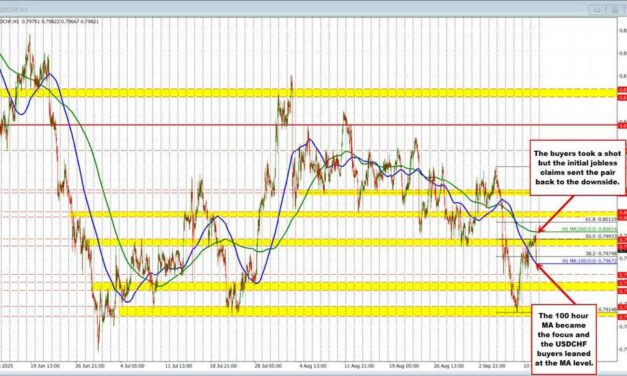Select the '26 Aug 13:00' time axis label
This screenshot has height=376, width=627.
pos(449,366)
